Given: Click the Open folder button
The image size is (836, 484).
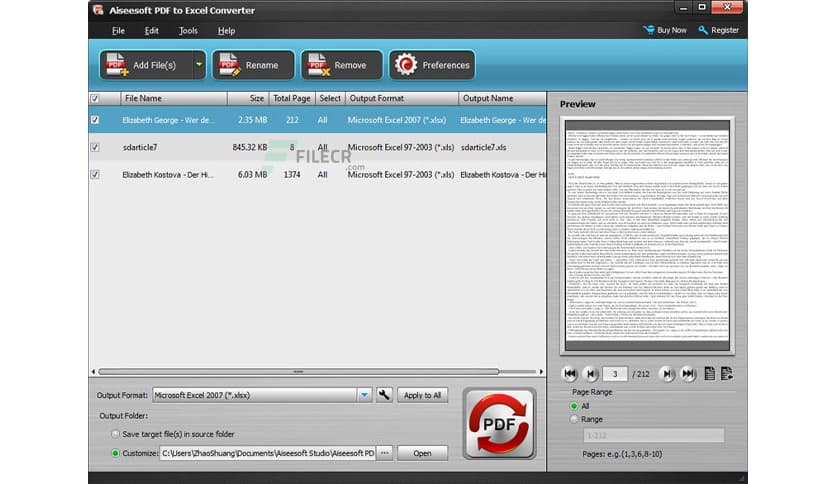Looking at the screenshot, I should (x=422, y=453).
